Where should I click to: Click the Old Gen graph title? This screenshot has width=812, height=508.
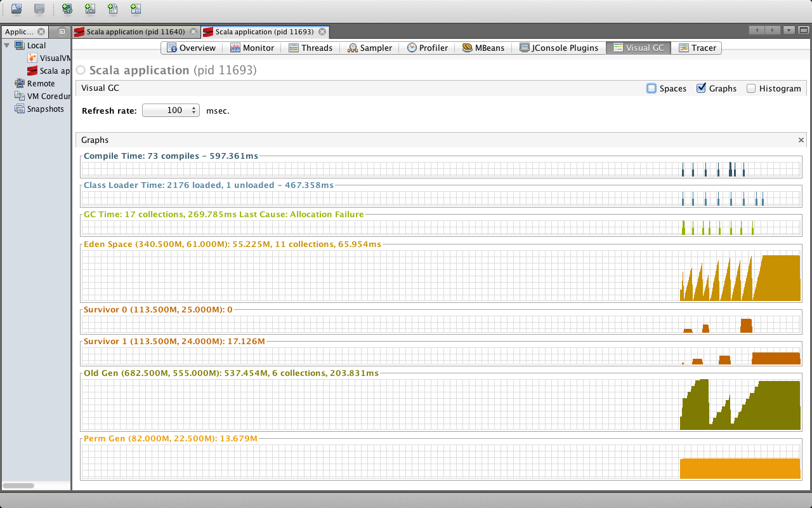click(231, 373)
